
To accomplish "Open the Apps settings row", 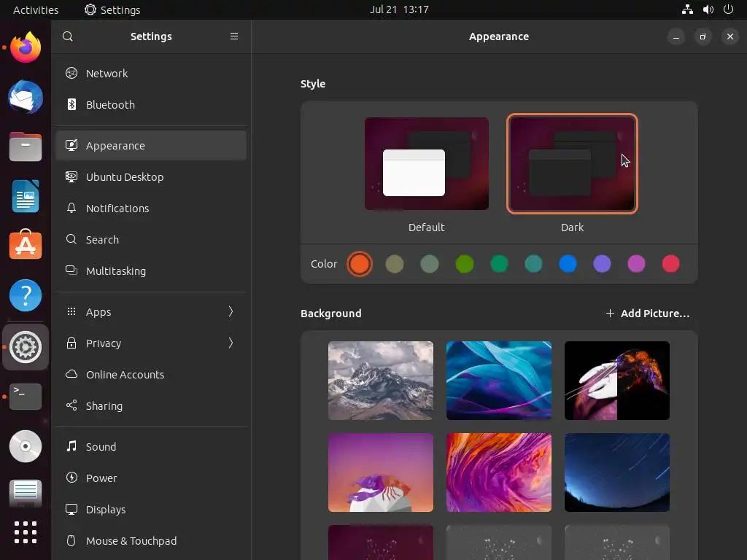I will point(151,312).
